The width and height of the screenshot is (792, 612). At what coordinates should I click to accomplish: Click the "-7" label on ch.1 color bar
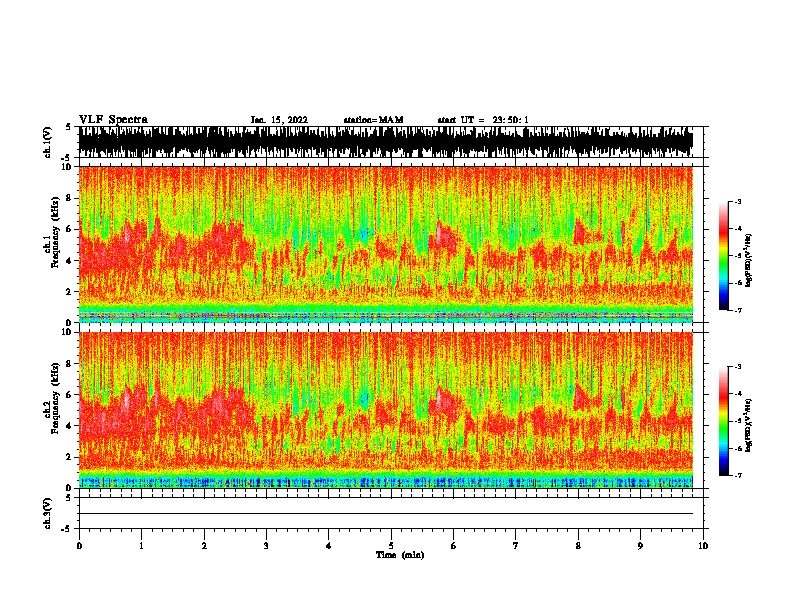pyautogui.click(x=738, y=310)
